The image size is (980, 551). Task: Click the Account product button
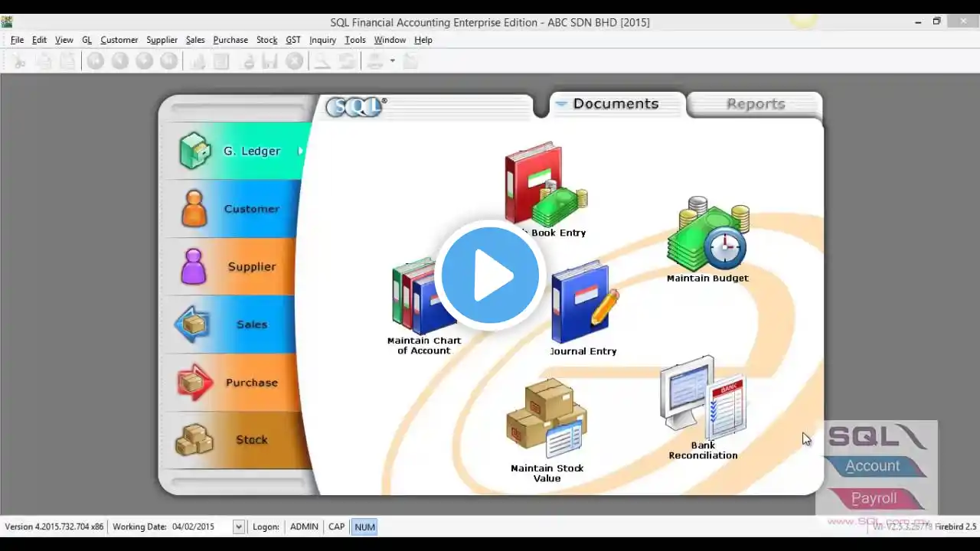point(873,466)
